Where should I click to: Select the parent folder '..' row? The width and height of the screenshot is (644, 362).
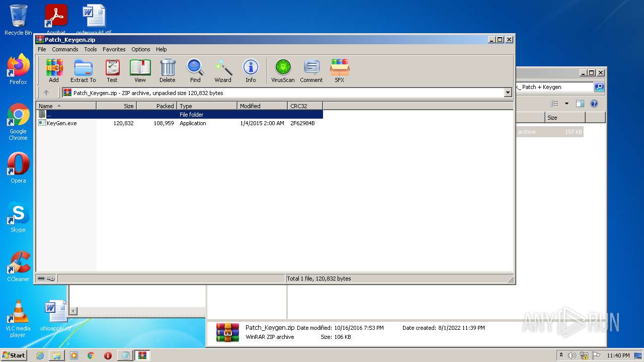point(180,115)
